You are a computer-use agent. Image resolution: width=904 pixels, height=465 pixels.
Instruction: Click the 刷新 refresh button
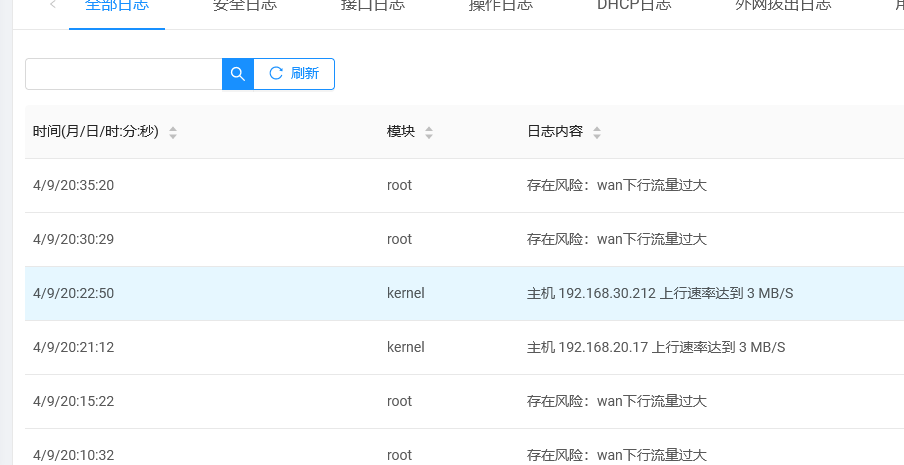[294, 74]
